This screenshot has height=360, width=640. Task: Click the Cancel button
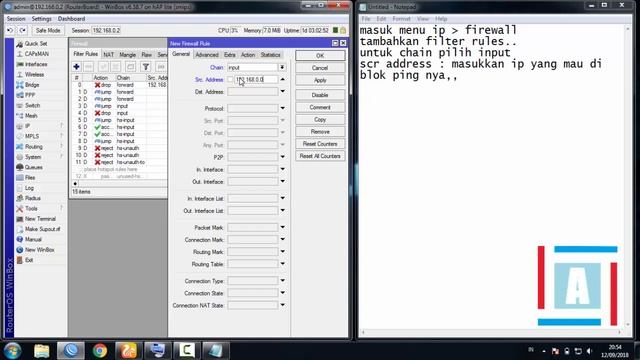(x=320, y=68)
